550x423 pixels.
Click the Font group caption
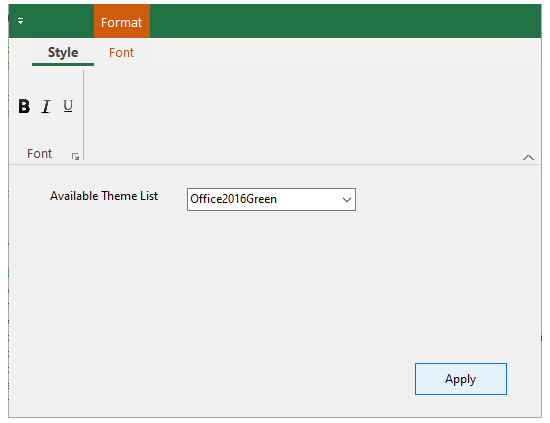click(39, 154)
